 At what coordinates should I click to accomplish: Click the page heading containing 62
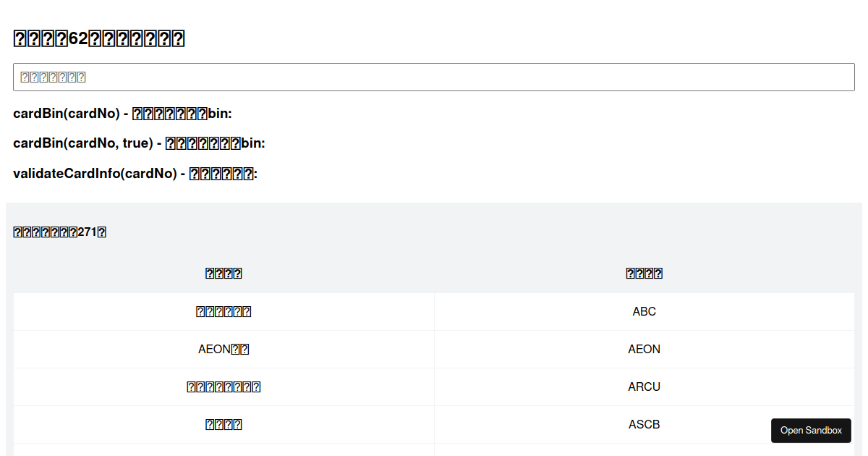tap(99, 38)
